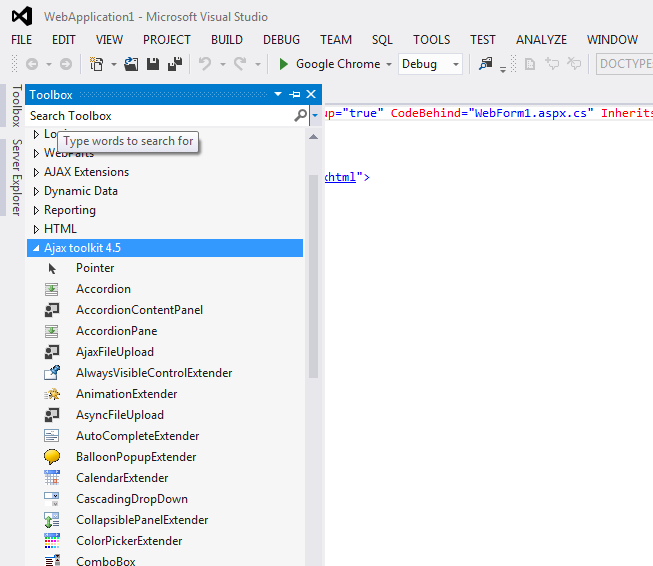
Task: Select the CollapsiblePanelExtender icon
Action: [x=52, y=520]
